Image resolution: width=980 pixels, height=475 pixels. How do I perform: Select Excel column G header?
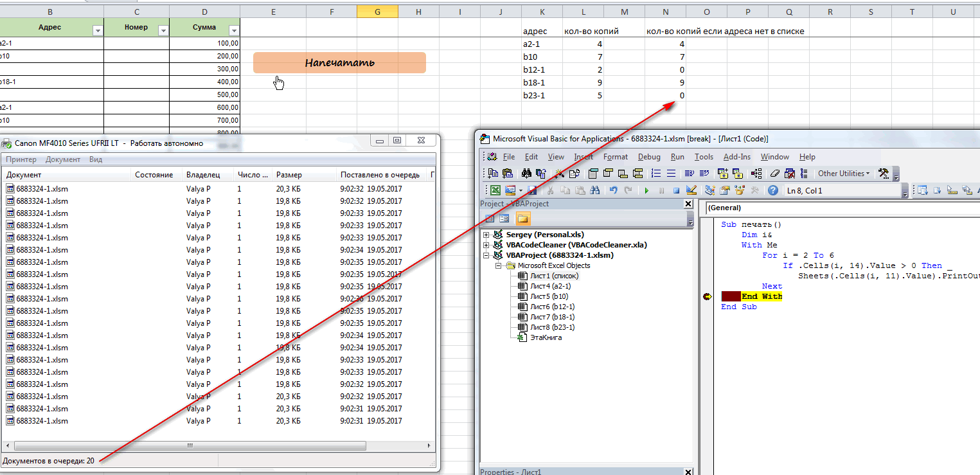[377, 12]
